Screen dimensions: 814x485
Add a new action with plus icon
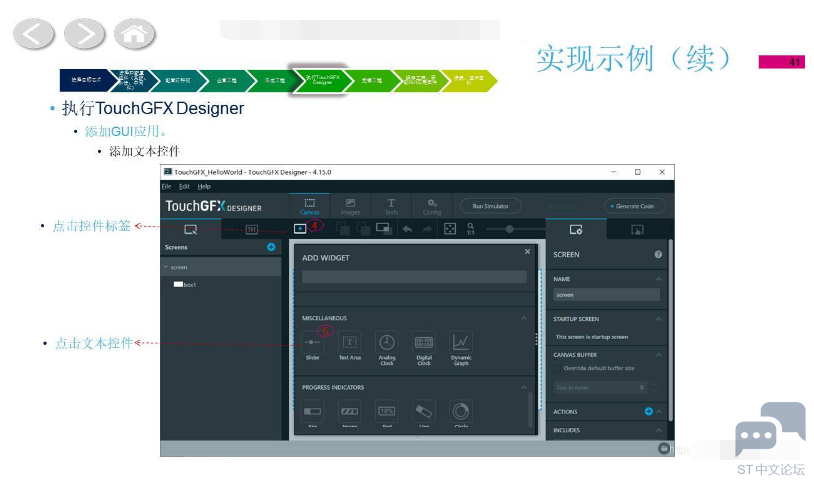[648, 411]
